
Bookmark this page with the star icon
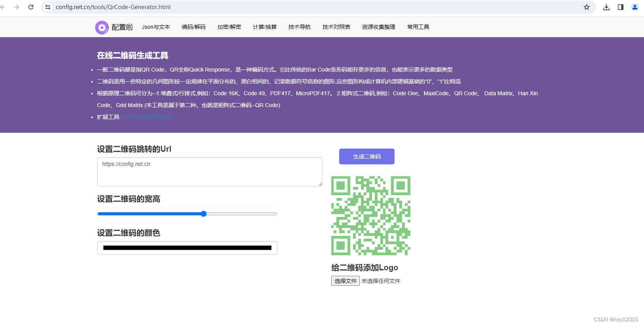point(587,7)
